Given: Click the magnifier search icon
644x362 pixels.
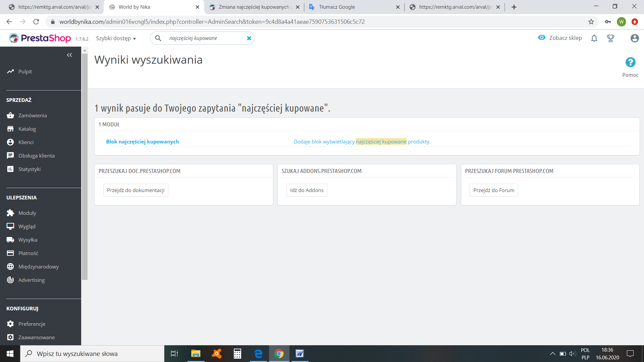Looking at the screenshot, I should pos(158,38).
